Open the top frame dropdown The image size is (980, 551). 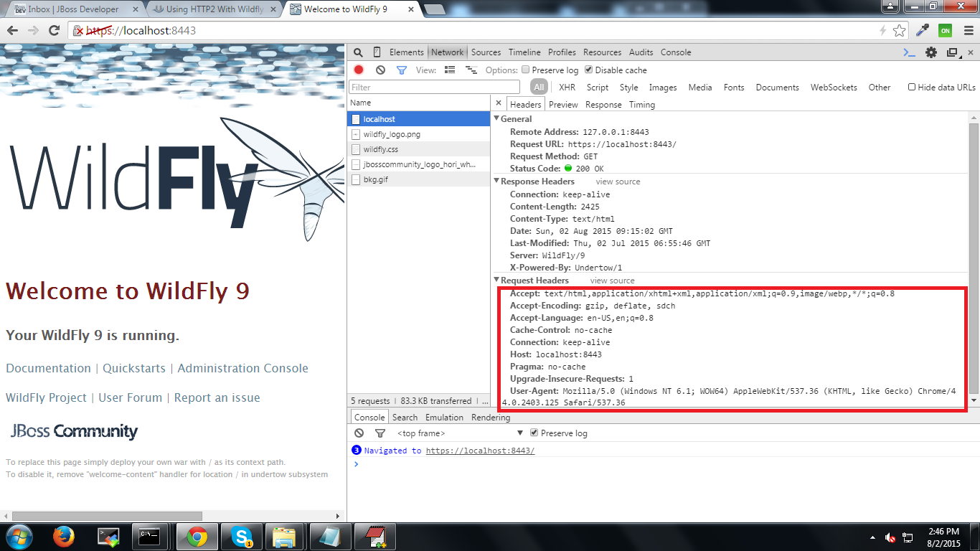[461, 433]
